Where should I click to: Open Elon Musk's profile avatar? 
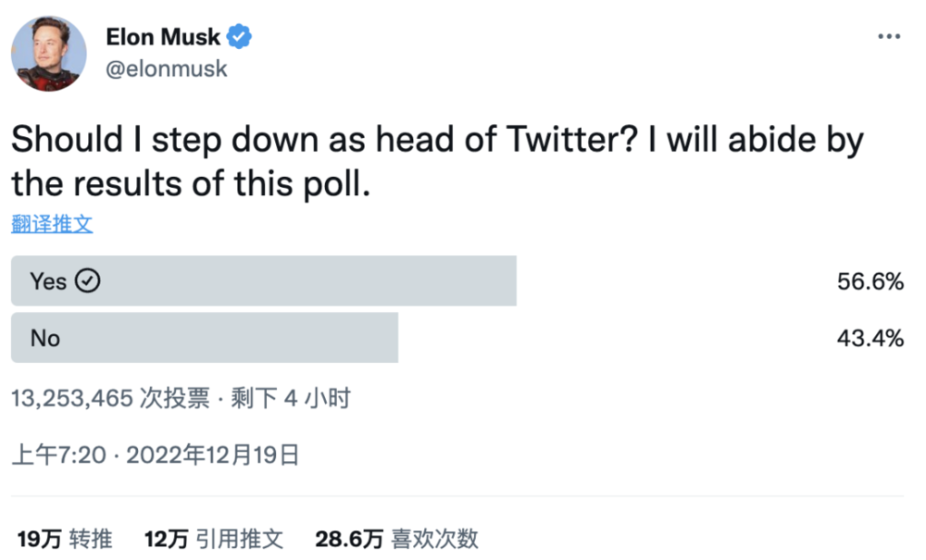point(49,54)
